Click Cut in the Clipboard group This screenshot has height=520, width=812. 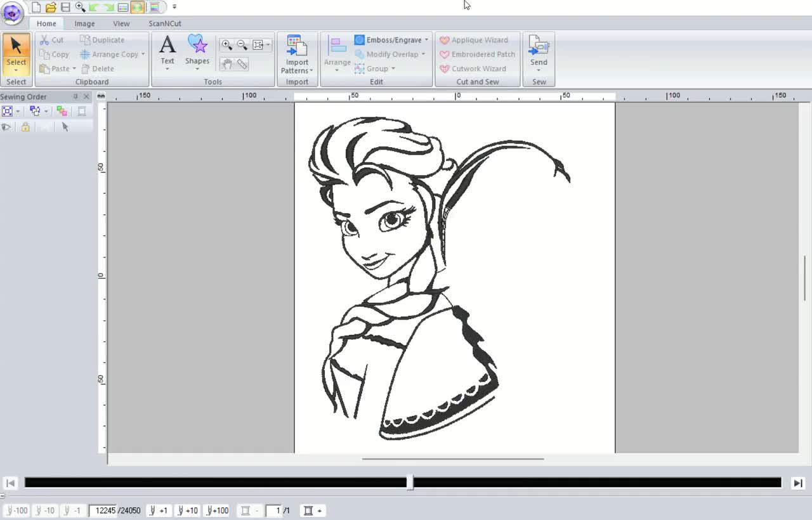coord(51,40)
